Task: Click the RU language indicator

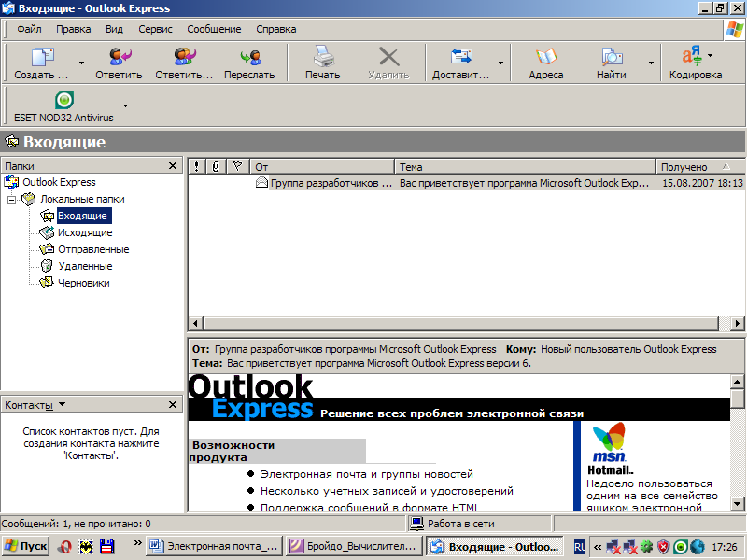Action: [579, 547]
